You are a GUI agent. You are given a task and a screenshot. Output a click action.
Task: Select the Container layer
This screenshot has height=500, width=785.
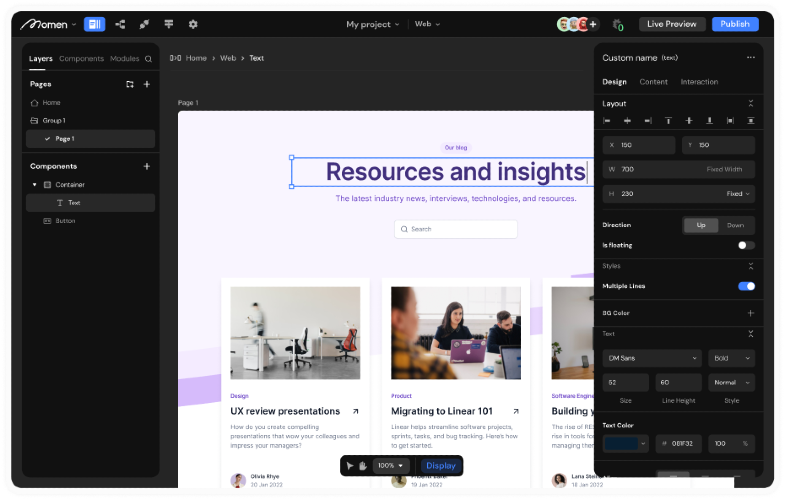pyautogui.click(x=91, y=185)
